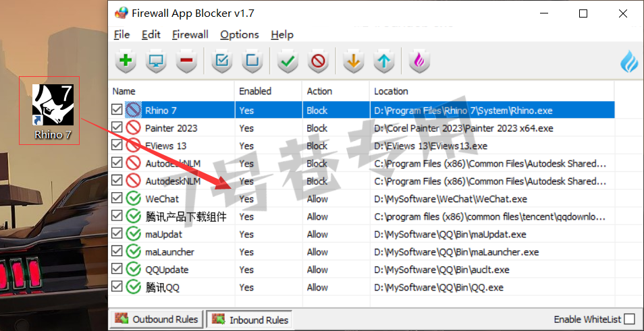Click the Check All toolbar icon
Screen dimensions: 644x331
(x=222, y=61)
